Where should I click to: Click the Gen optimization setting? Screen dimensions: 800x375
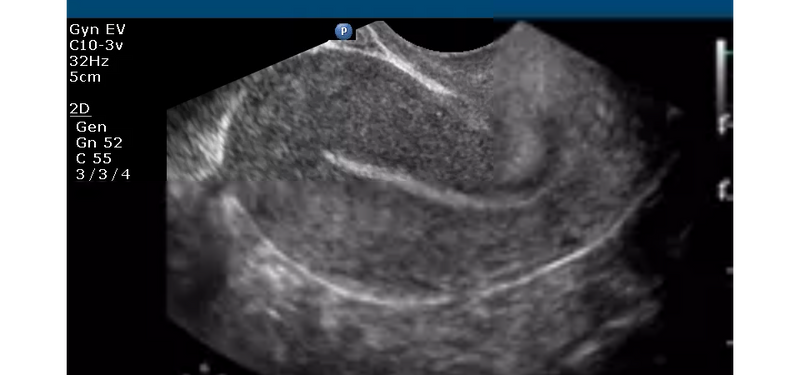pos(91,127)
